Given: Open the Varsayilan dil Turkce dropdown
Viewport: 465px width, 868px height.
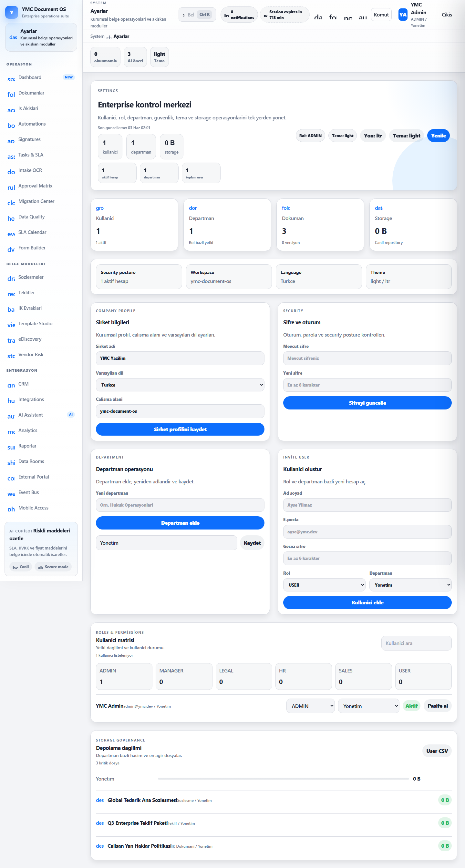Looking at the screenshot, I should (180, 385).
